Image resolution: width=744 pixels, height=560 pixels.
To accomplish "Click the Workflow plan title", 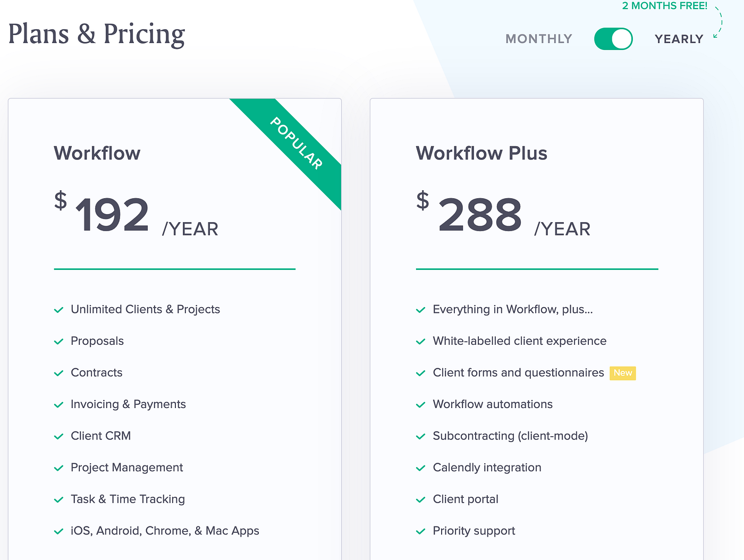I will pos(97,153).
